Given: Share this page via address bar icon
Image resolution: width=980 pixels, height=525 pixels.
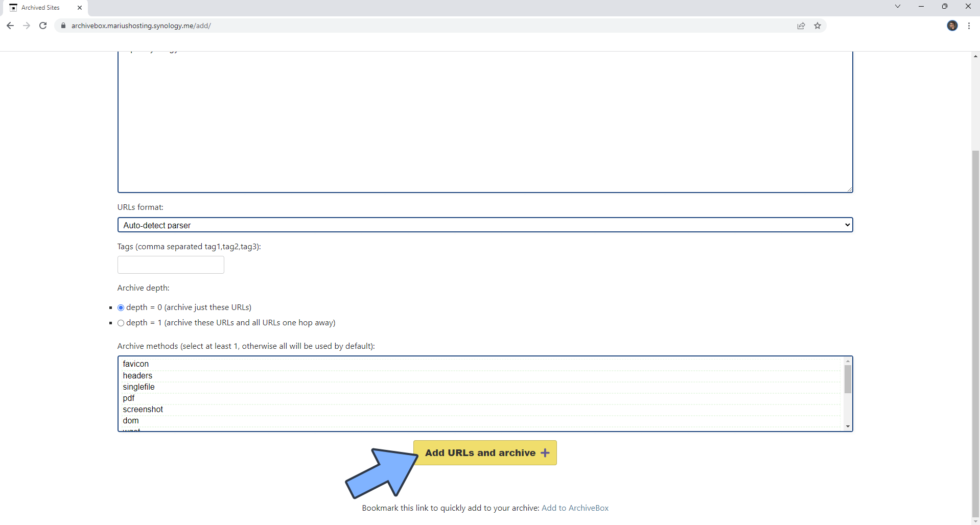Looking at the screenshot, I should click(801, 26).
